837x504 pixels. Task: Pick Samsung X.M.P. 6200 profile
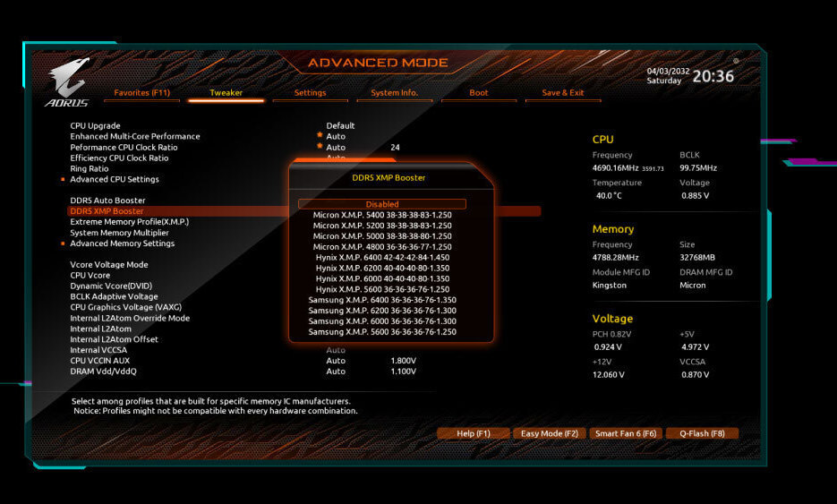[382, 311]
